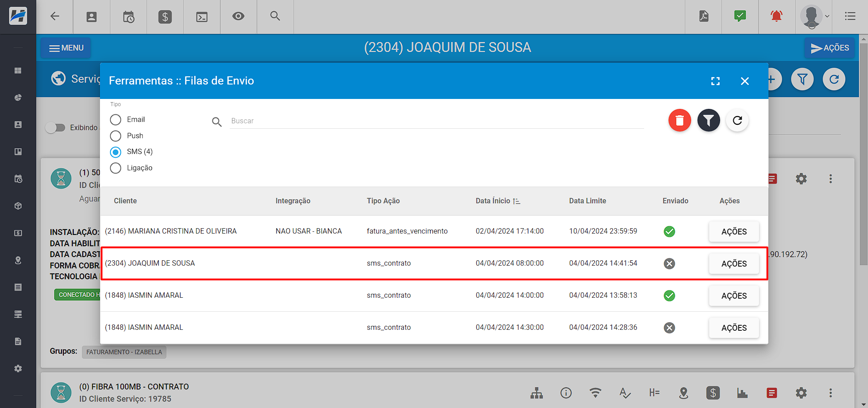Open map pin icon for FIBRA 100MB
The image size is (868, 408).
683,393
